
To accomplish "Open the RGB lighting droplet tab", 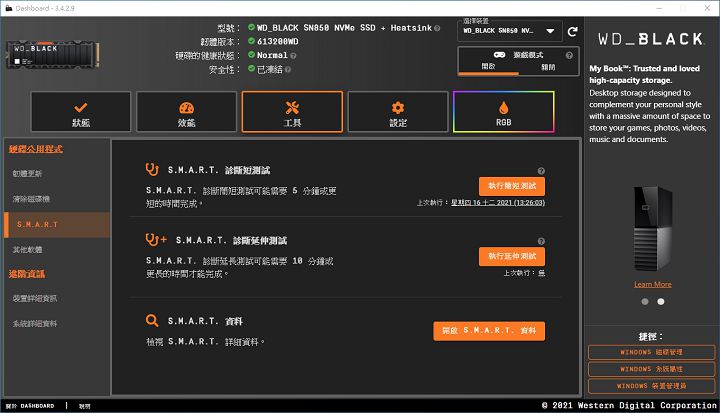I will click(x=503, y=112).
